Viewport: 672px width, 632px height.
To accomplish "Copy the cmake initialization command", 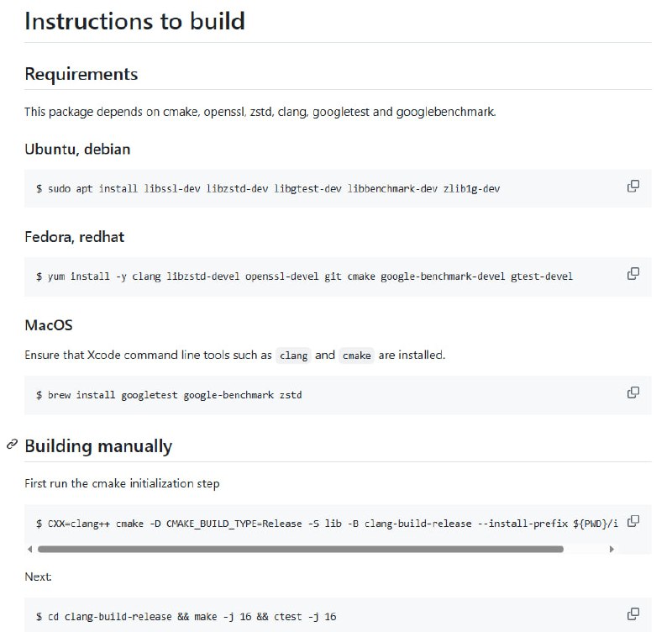I will click(633, 521).
